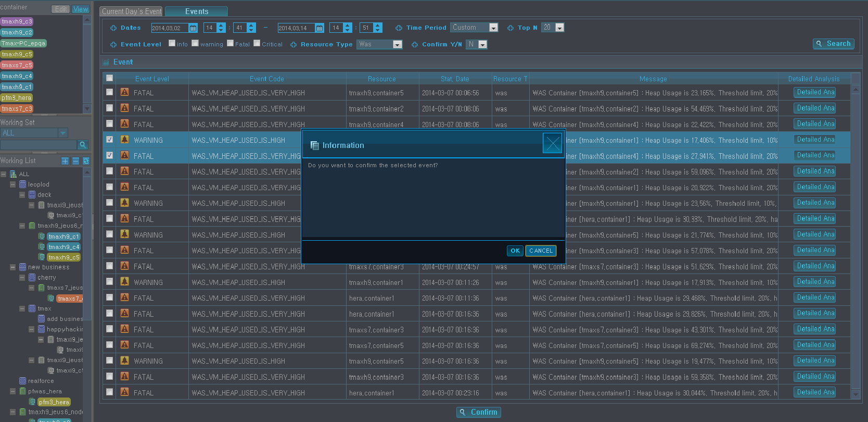868x422 pixels.
Task: Sort table by Stat. Date column header
Action: point(455,79)
